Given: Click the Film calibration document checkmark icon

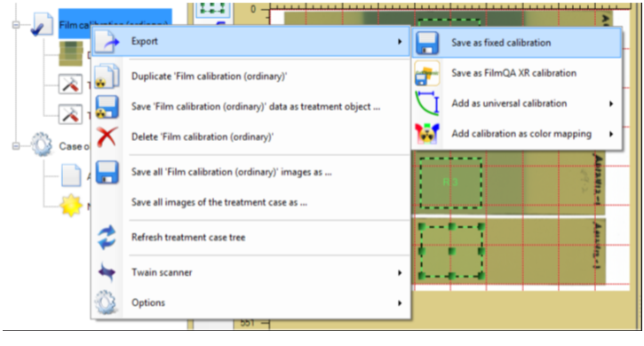Looking at the screenshot, I should pos(42,25).
